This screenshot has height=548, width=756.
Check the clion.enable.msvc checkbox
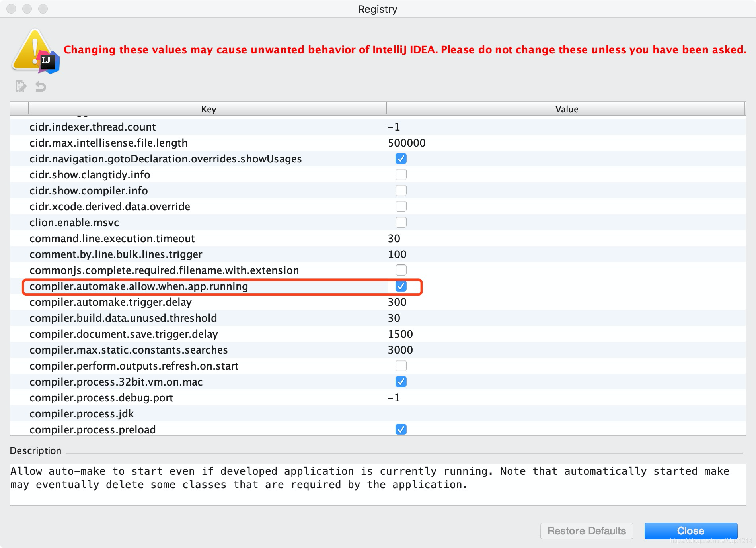pyautogui.click(x=401, y=222)
